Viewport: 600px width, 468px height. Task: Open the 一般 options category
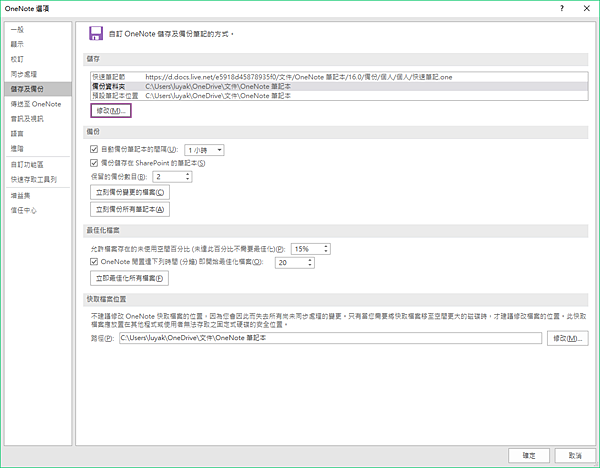pos(38,29)
